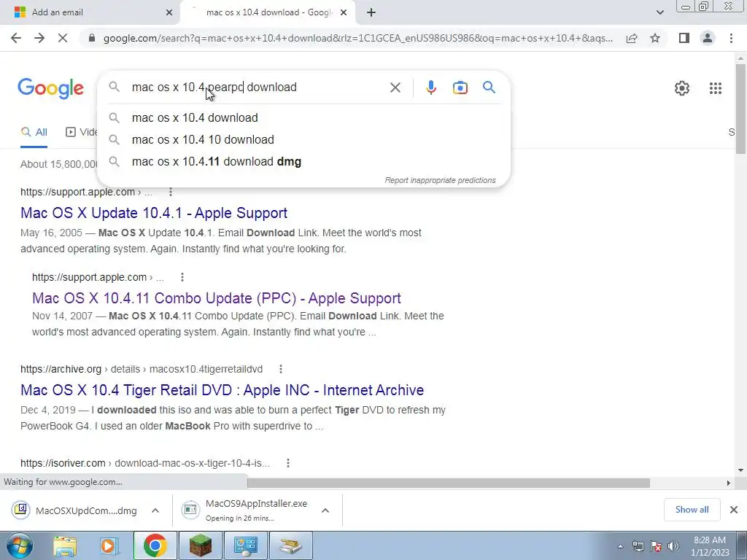Screen dimensions: 747x560
Task: Click the horizontal scrollbar right arrow
Action: click(729, 483)
